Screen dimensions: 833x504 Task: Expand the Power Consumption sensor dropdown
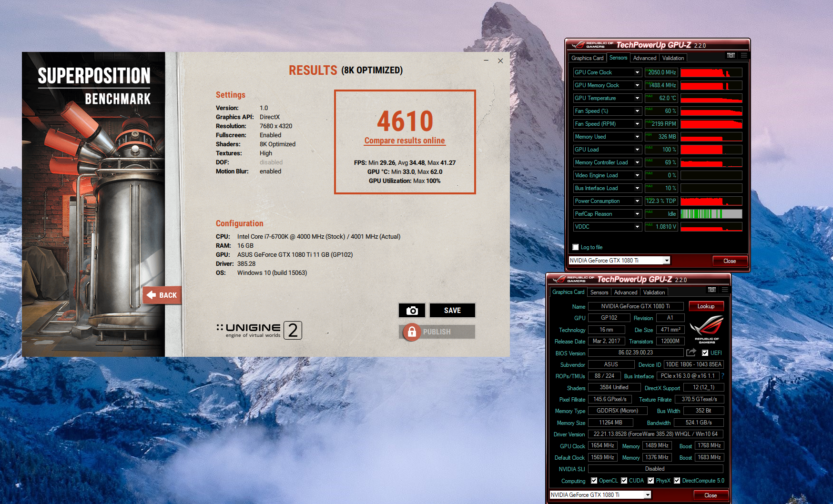[x=637, y=201]
